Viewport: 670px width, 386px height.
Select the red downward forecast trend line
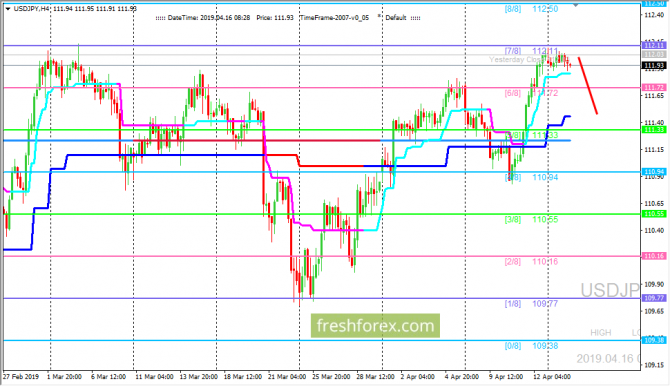point(588,85)
